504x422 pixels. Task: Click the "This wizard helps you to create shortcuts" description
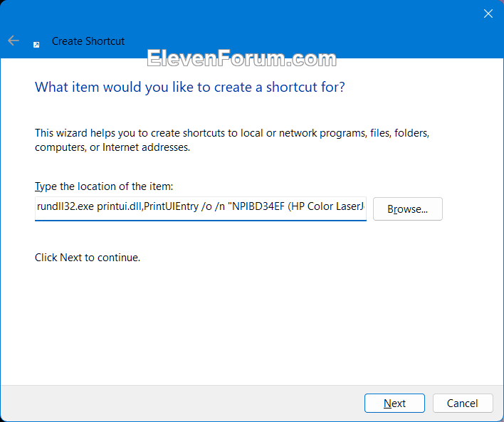tap(232, 139)
